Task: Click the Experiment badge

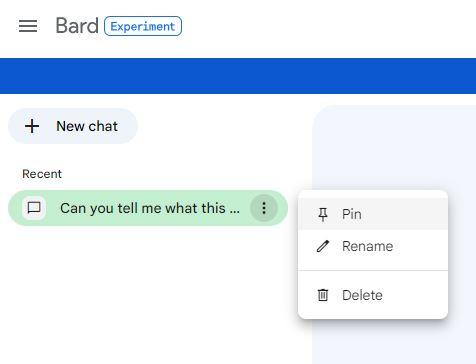Action: coord(143,26)
